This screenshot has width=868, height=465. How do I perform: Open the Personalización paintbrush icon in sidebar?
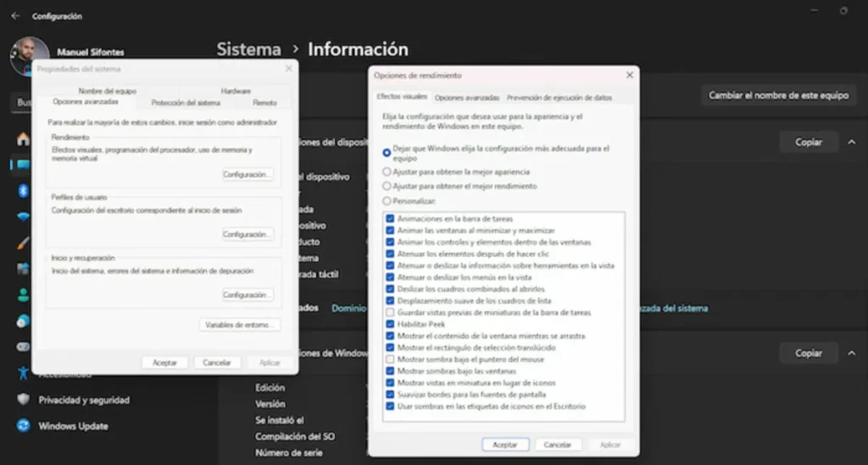pyautogui.click(x=23, y=243)
